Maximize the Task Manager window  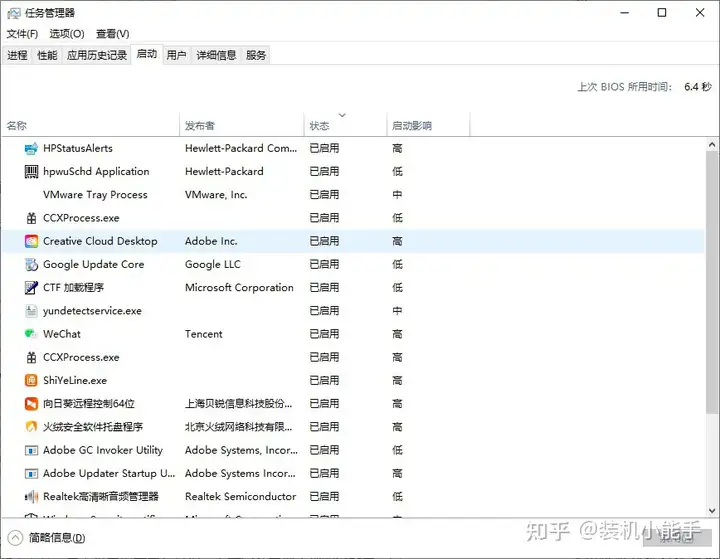[662, 13]
